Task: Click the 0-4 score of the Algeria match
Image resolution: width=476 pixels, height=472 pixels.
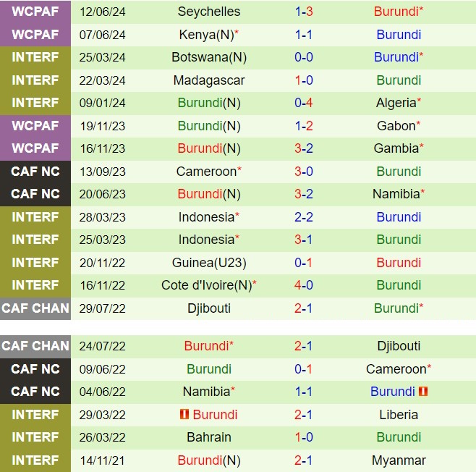Action: (x=304, y=103)
